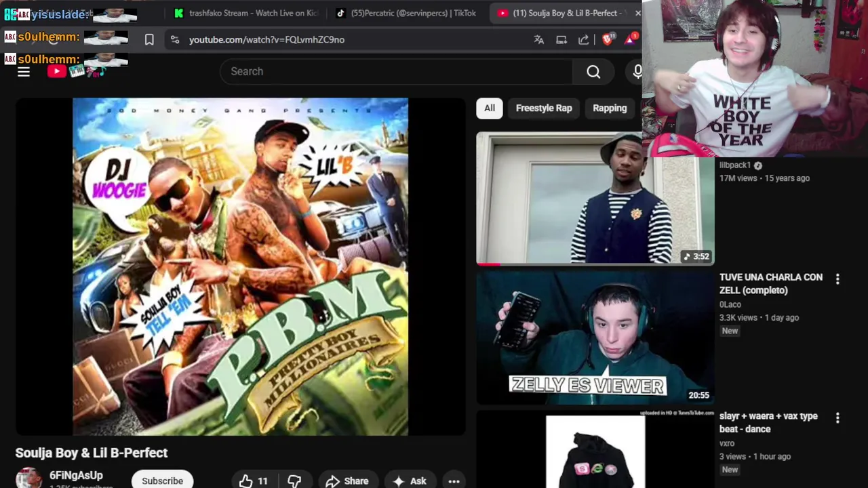Select the Freestyle Rap filter chip
The width and height of the screenshot is (868, 488).
coord(544,108)
